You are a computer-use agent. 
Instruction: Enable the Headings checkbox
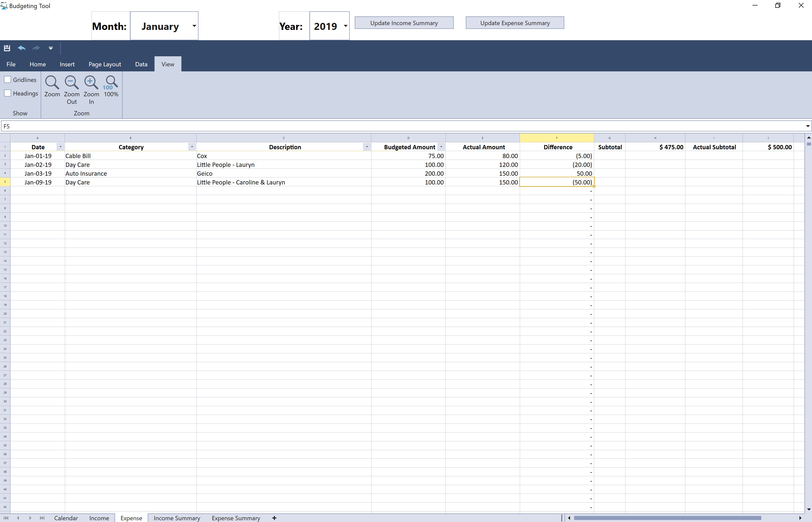(8, 93)
